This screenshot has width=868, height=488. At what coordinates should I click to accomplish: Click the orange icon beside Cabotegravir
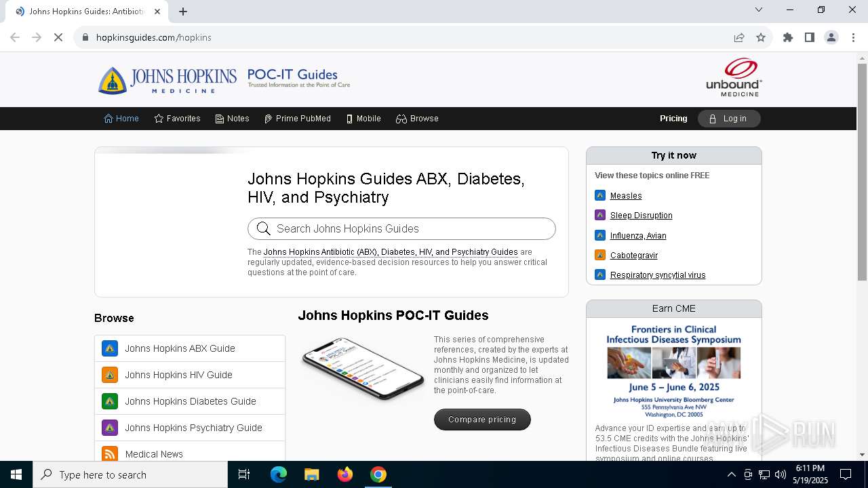600,255
